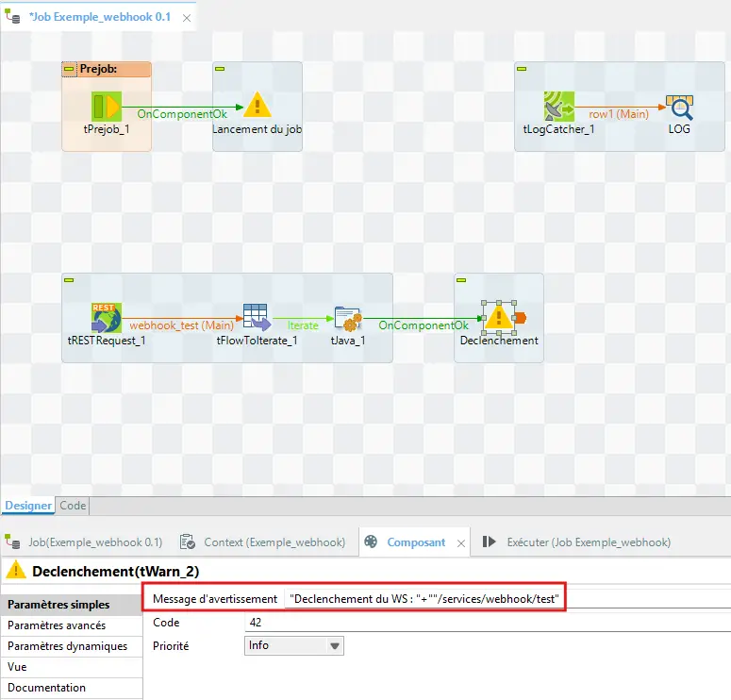Open the Exécuter (Job Exemple_webhook) tab

click(575, 542)
